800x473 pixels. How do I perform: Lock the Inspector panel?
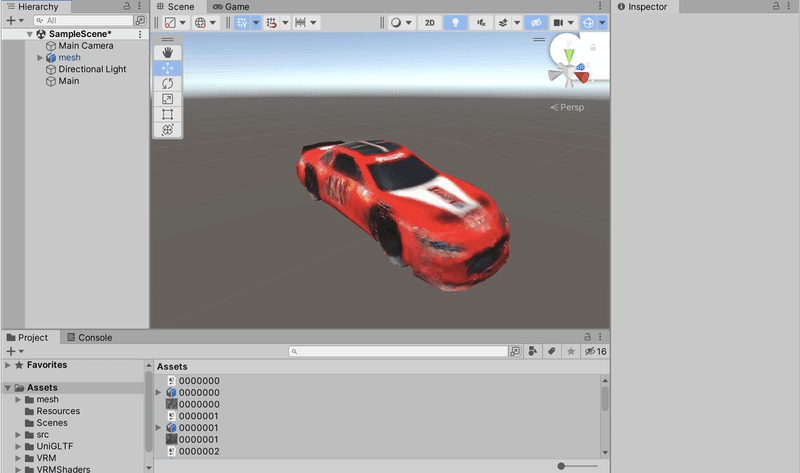[776, 6]
